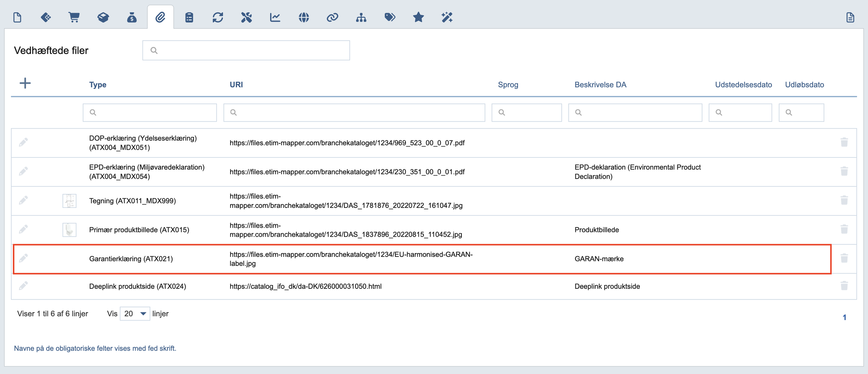Add a new attached file with plus
The height and width of the screenshot is (374, 868).
click(25, 83)
